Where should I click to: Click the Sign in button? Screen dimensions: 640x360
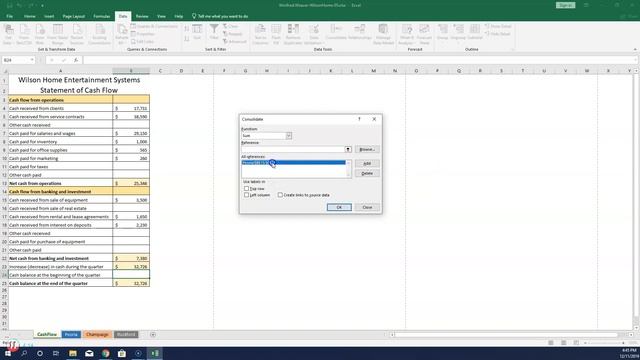point(565,5)
